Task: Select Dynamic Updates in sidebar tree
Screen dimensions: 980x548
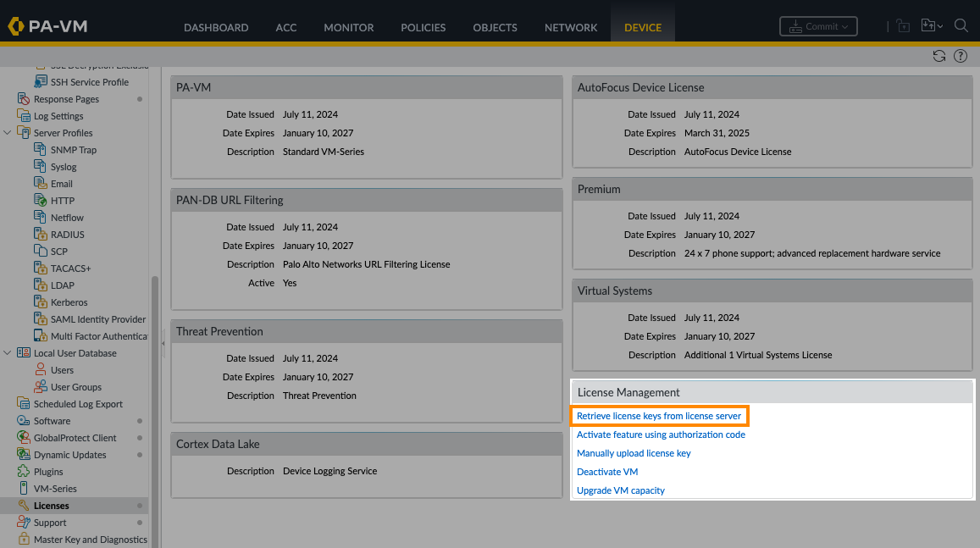Action: (x=69, y=455)
